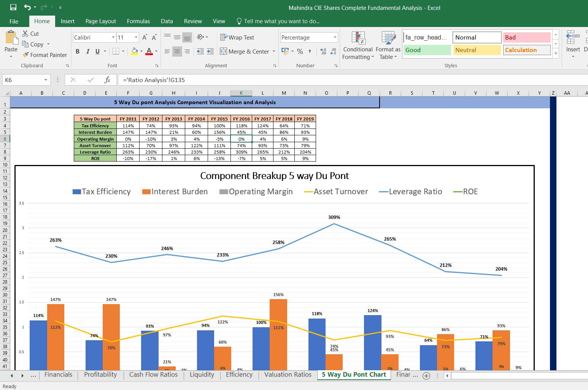Toggle Underline formatting
The height and width of the screenshot is (390, 588).
coord(98,51)
